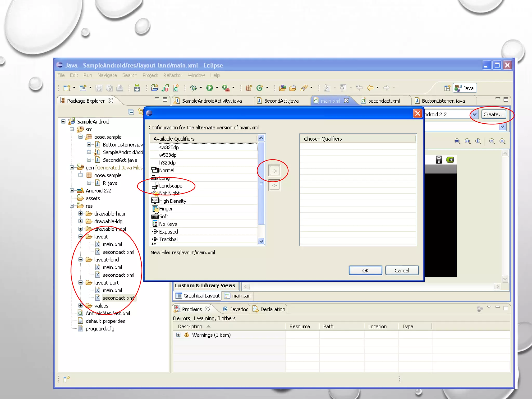Select the Not Night qualifier
The width and height of the screenshot is (532, 399).
point(169,193)
